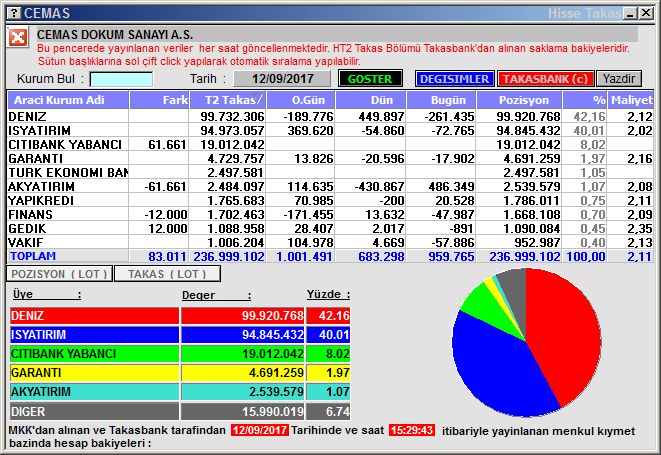Sort by Bugün column header
661x455 pixels.
pyautogui.click(x=441, y=100)
